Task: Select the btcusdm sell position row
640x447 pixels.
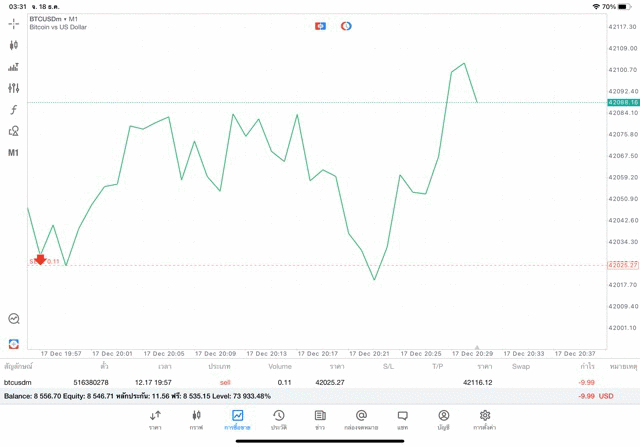Action: click(x=300, y=382)
